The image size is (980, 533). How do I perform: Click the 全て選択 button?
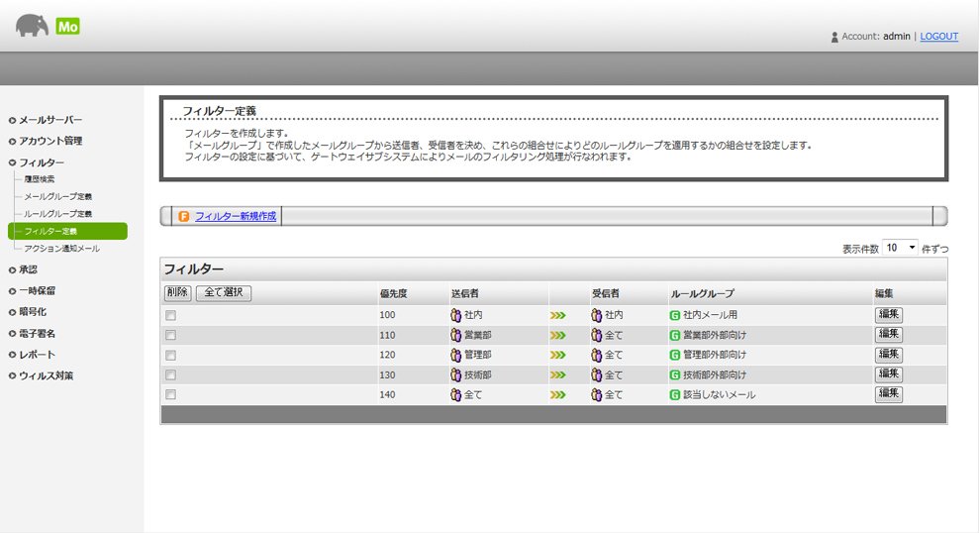[224, 293]
